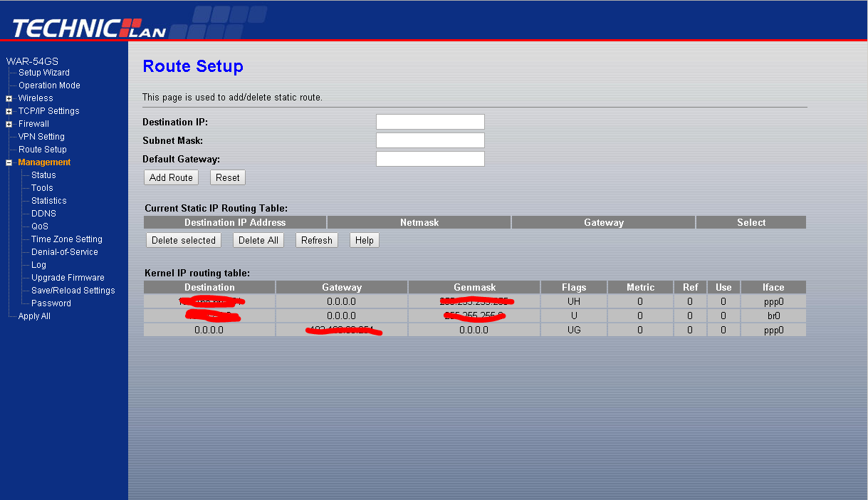Focus the Destination IP field
868x500 pixels.
pos(430,122)
